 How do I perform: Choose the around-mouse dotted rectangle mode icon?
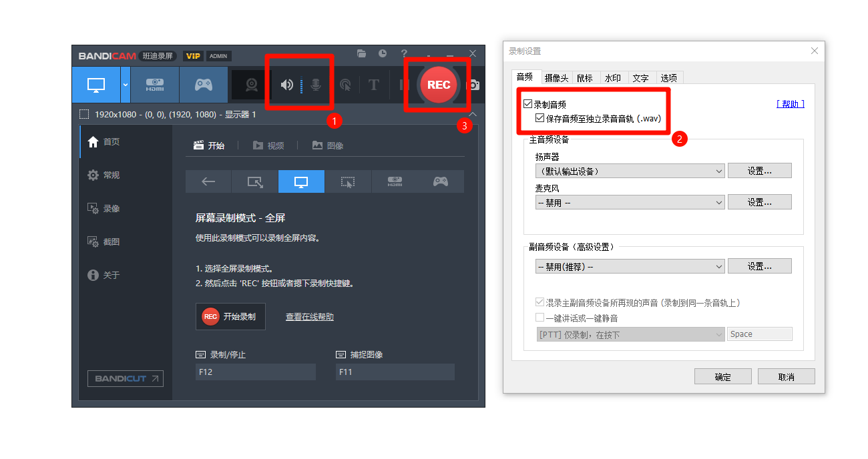tap(348, 181)
